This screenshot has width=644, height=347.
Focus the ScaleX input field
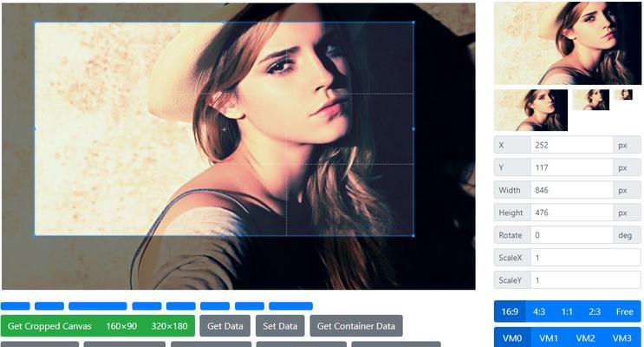tap(585, 258)
